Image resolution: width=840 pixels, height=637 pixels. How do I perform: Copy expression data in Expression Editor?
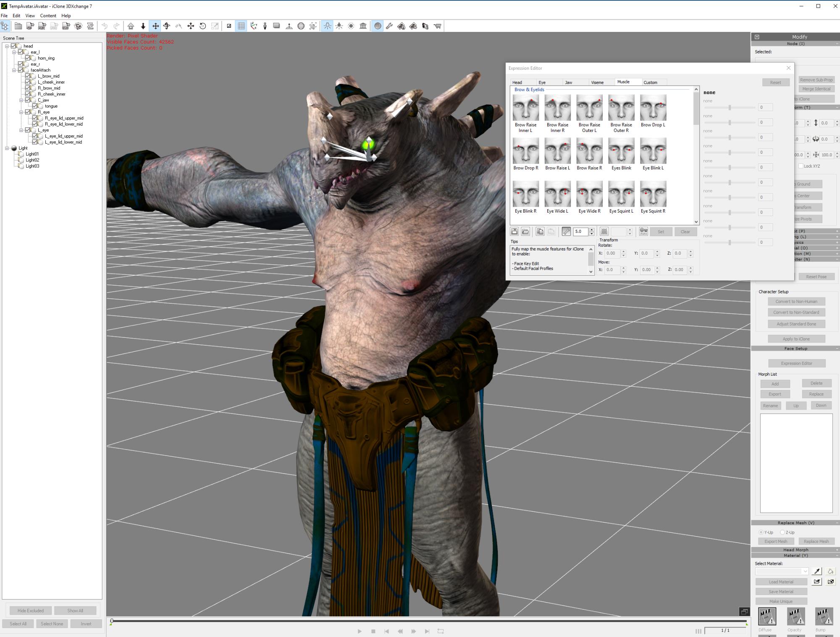(540, 232)
